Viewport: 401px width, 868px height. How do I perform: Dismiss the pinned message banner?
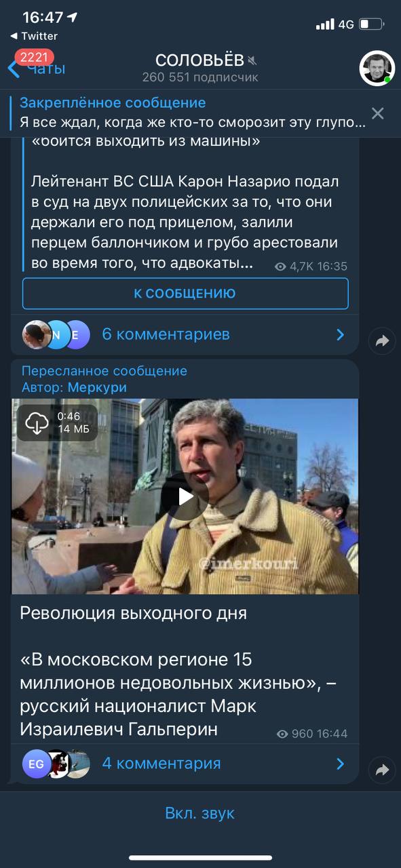point(377,113)
